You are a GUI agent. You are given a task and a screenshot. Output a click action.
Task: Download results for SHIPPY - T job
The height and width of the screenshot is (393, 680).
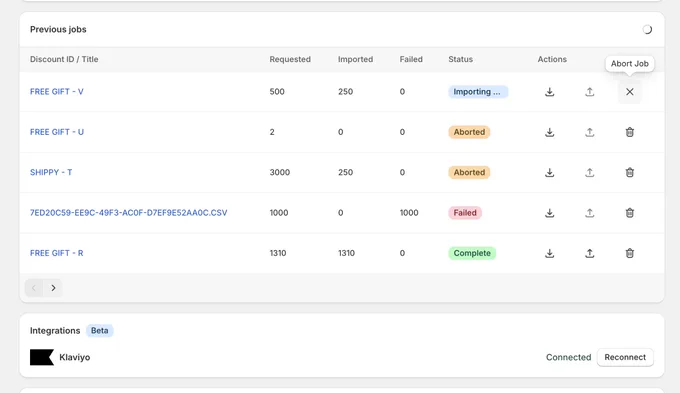(x=549, y=172)
